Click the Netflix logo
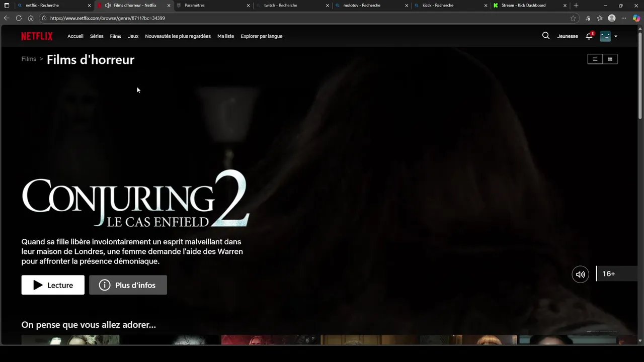The image size is (644, 362). [x=37, y=36]
